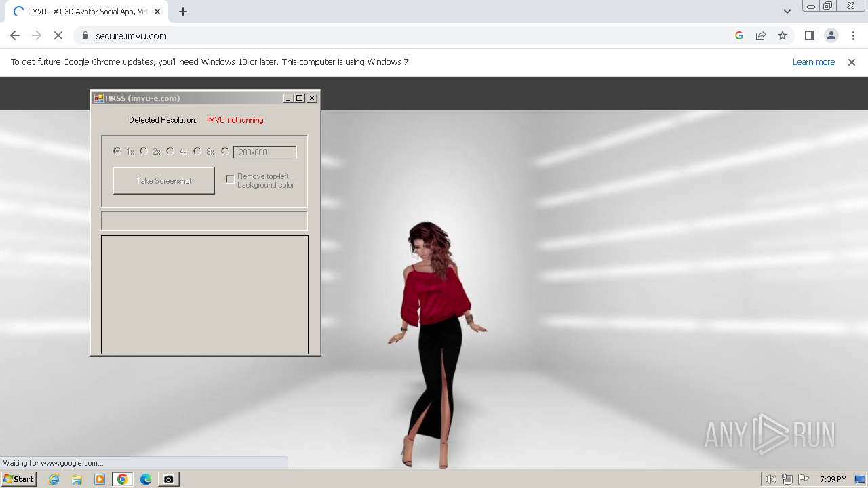Click the site security lock icon

click(x=85, y=36)
